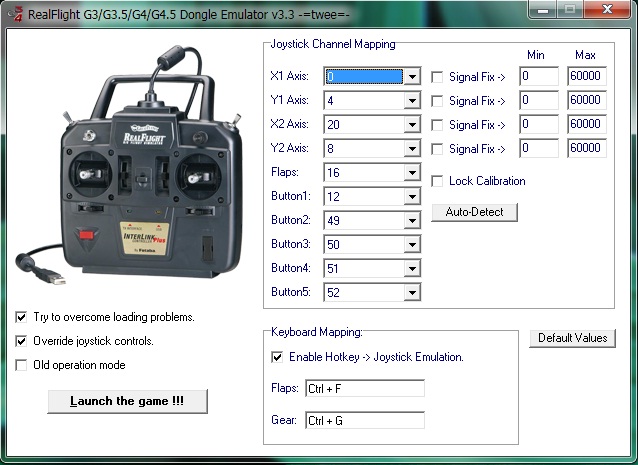This screenshot has height=465, width=638.
Task: Click the X2 Axis Min field
Action: (x=539, y=124)
